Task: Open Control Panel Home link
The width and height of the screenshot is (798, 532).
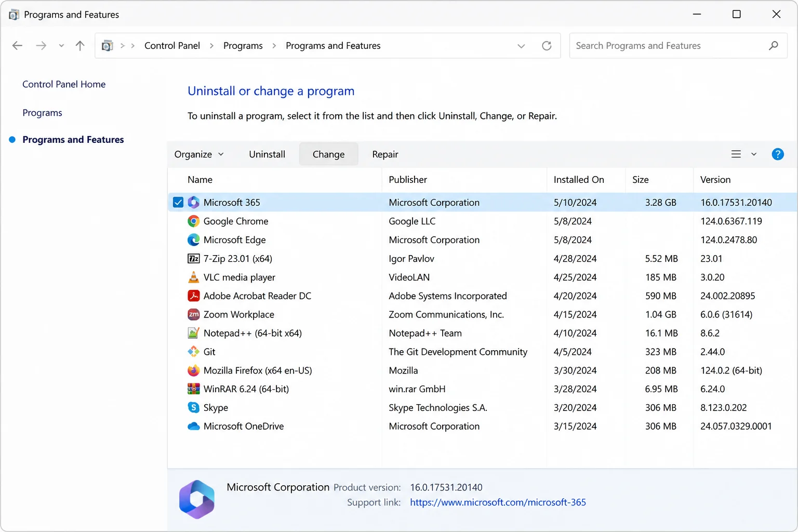Action: click(x=64, y=84)
